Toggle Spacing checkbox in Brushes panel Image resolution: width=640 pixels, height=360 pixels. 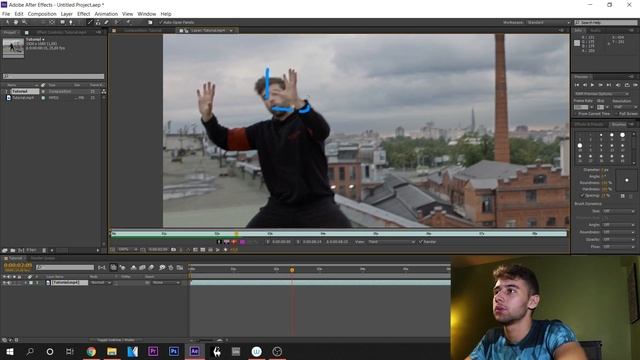coord(582,196)
